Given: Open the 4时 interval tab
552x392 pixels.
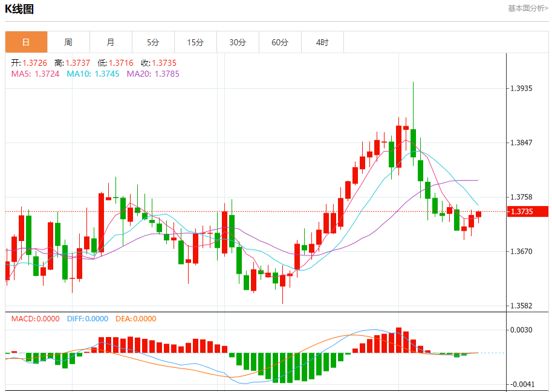Looking at the screenshot, I should point(322,42).
